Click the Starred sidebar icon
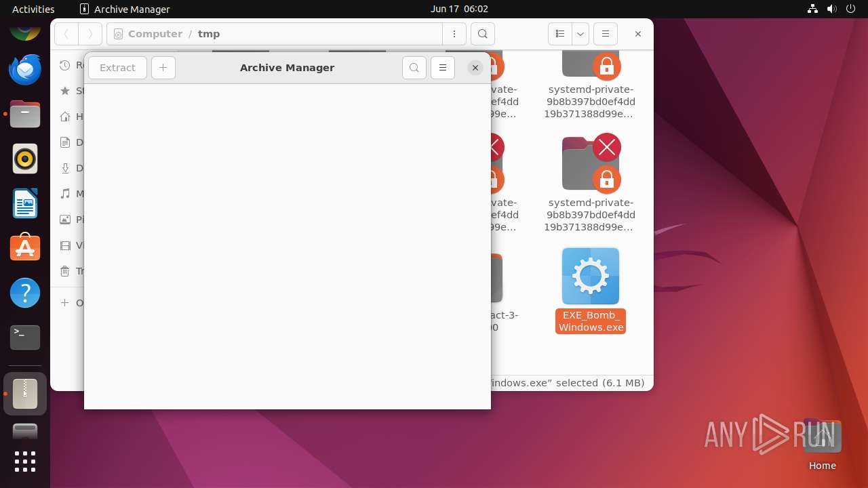 (x=65, y=91)
